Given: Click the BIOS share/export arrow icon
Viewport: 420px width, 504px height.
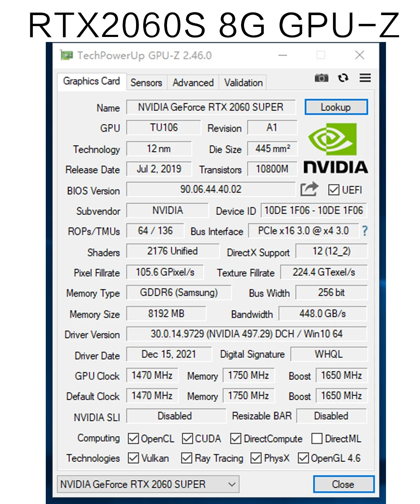Looking at the screenshot, I should coord(310,189).
